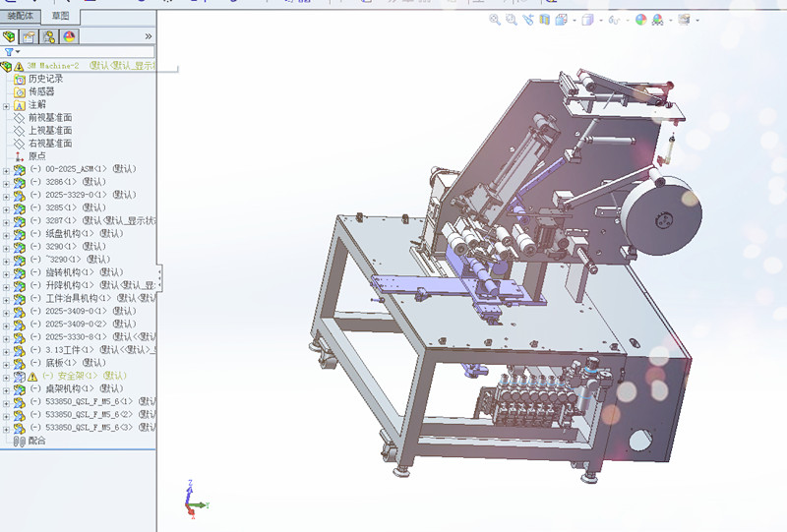Click the View Orientation cube icon
Screen dimensions: 787x532
pos(561,20)
